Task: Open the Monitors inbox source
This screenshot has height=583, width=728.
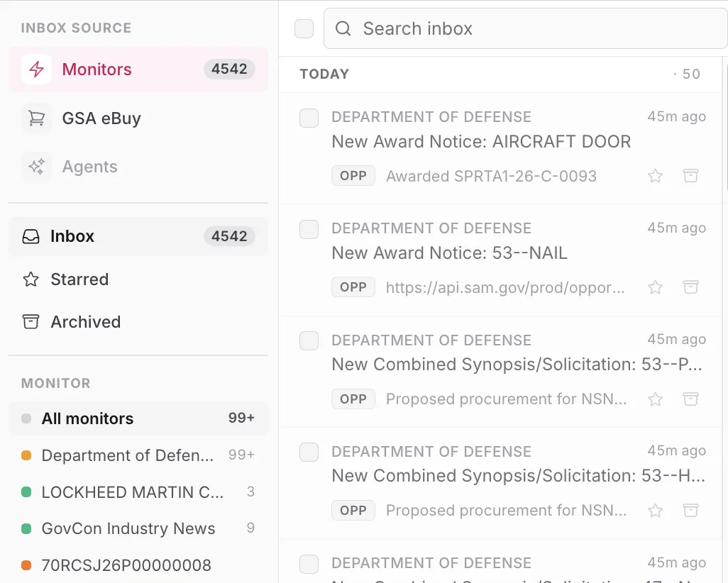Action: [138, 70]
